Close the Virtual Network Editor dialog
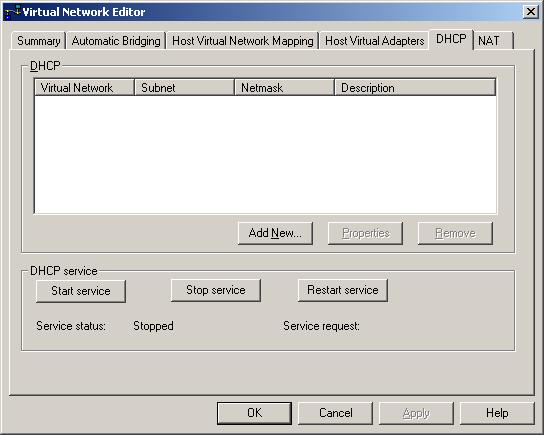 pos(530,12)
